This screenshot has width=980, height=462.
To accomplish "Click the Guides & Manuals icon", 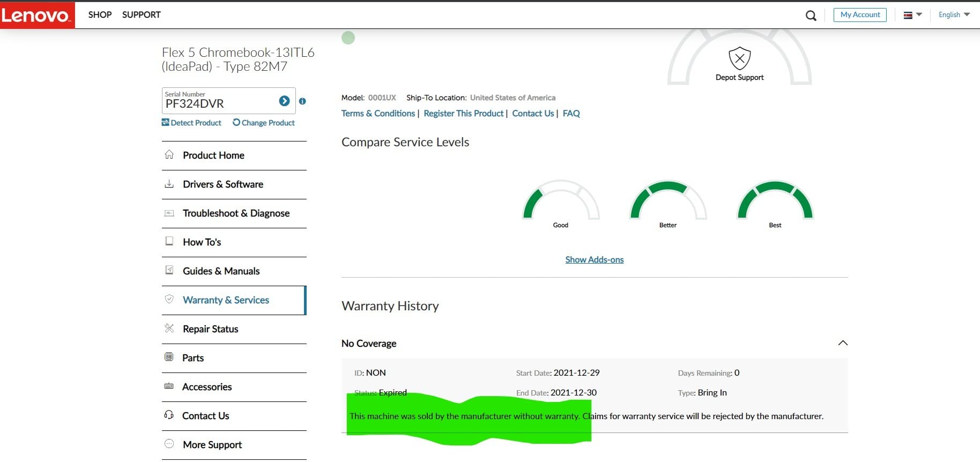I will tap(169, 270).
